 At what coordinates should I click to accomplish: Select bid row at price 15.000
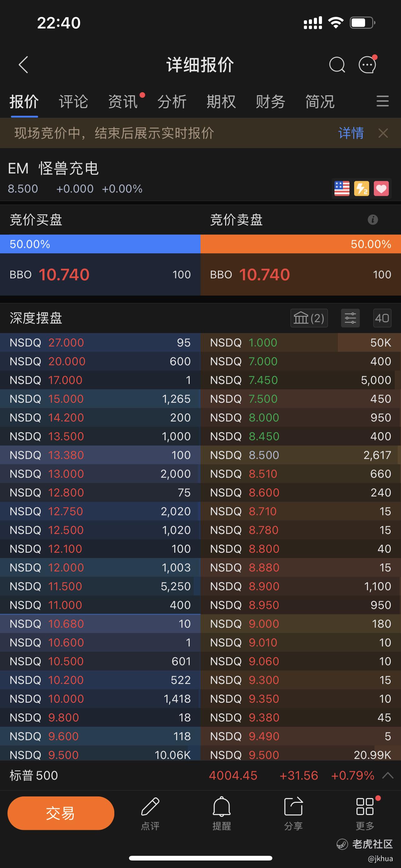100,399
